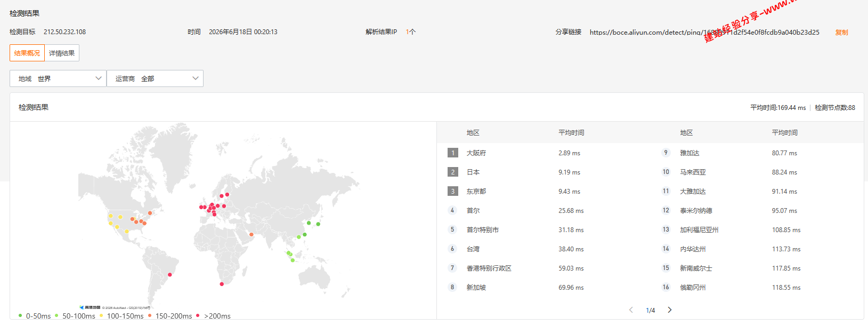This screenshot has width=868, height=325.
Task: Click the share link URL
Action: [704, 33]
